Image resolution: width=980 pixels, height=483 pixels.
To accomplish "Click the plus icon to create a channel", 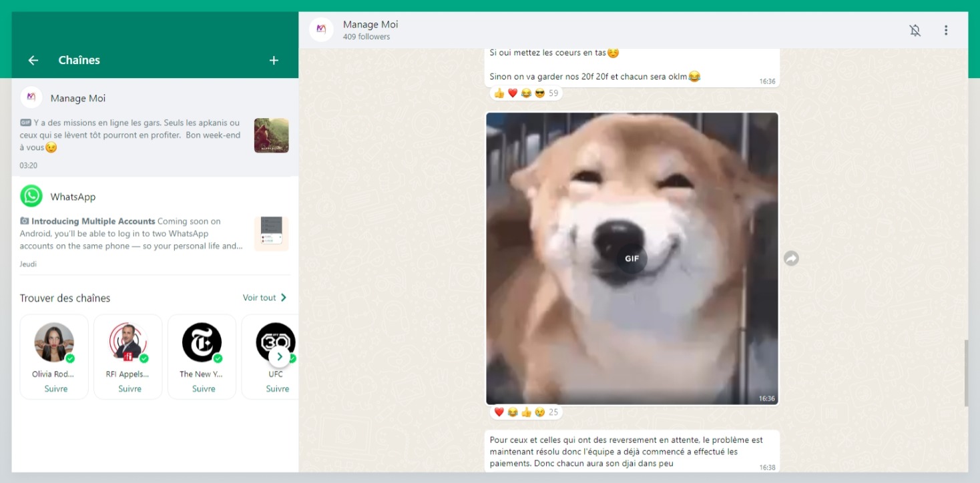I will click(274, 60).
